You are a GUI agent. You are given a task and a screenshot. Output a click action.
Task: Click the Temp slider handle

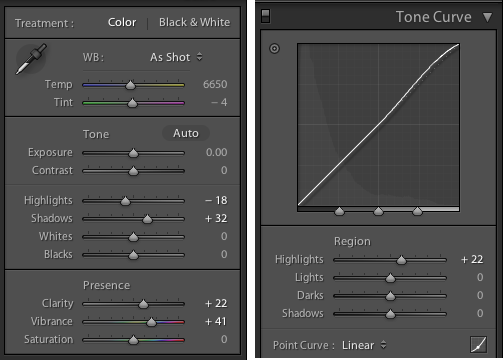pos(130,85)
